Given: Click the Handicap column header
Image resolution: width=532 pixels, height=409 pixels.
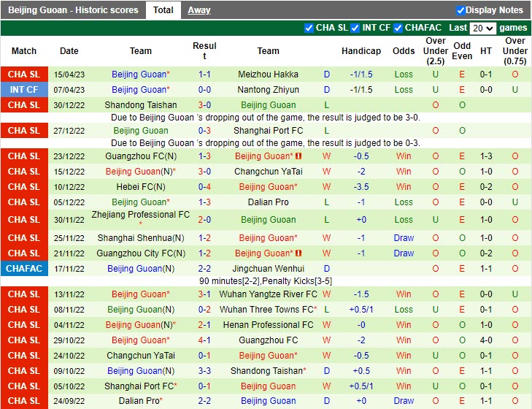Looking at the screenshot, I should point(361,51).
